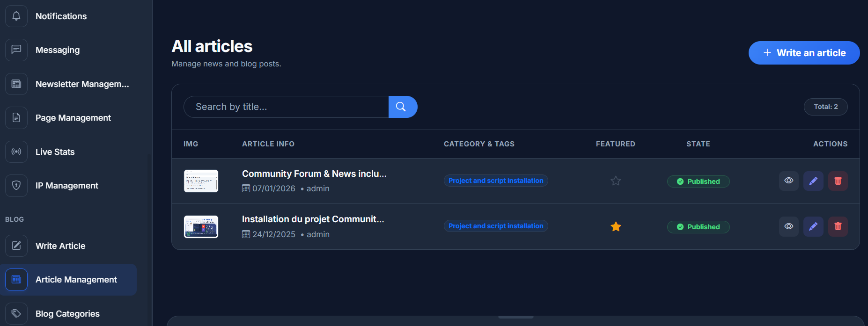Click Published state of Installation du projet article
This screenshot has width=868, height=326.
pos(698,227)
